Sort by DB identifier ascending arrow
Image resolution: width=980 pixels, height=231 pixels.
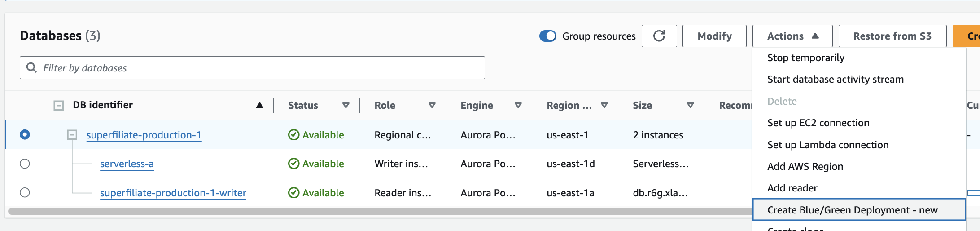(x=259, y=105)
